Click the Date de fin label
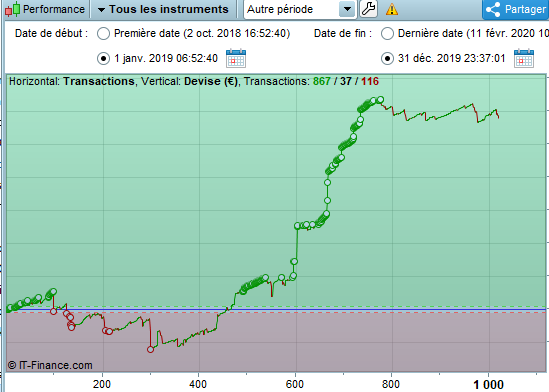Image resolution: width=549 pixels, height=392 pixels. click(x=343, y=34)
